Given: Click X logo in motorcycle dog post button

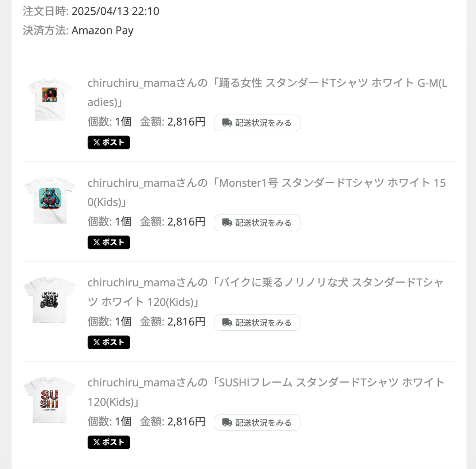Looking at the screenshot, I should coord(96,342).
